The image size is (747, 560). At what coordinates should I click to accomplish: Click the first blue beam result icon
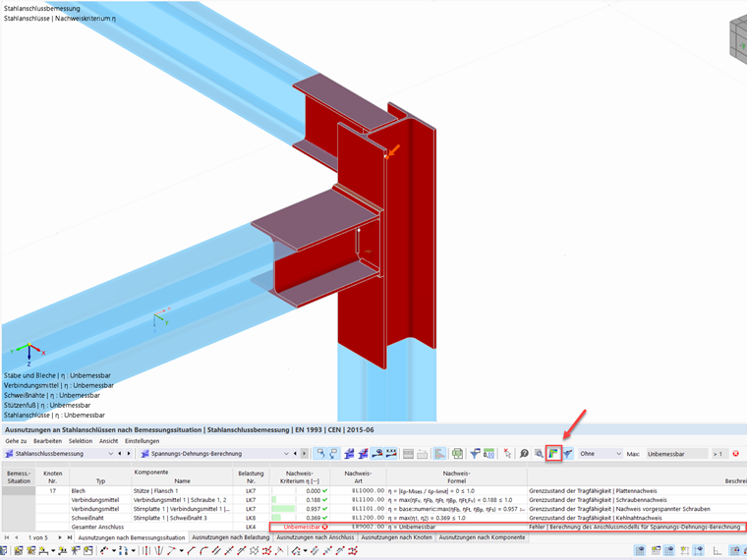pyautogui.click(x=349, y=453)
